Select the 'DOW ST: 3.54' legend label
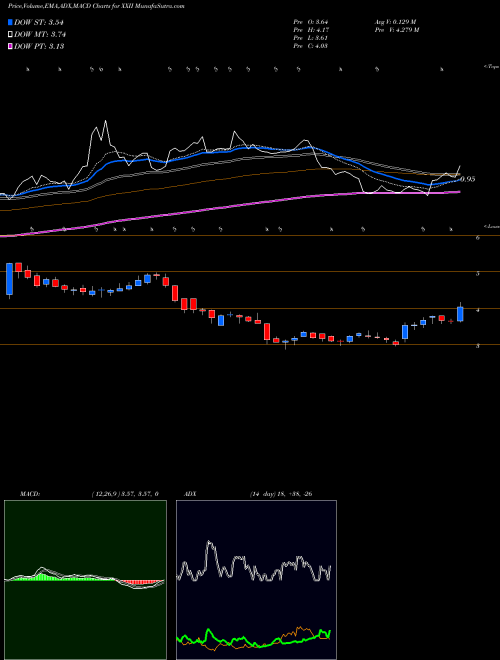The height and width of the screenshot is (660, 500). (39, 22)
